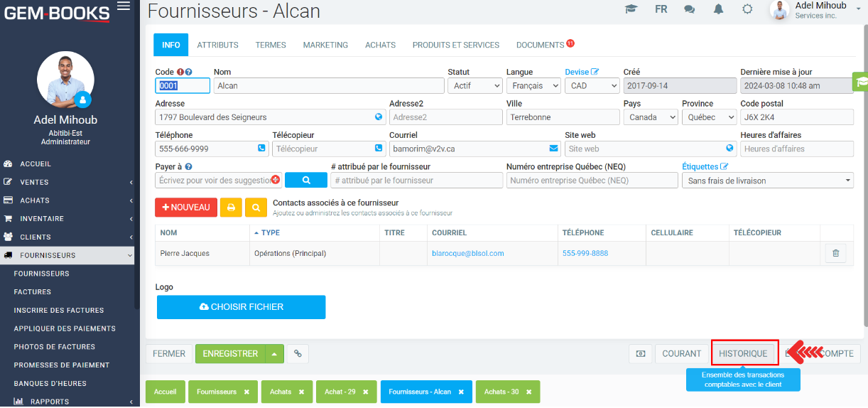Click into the Site web input field

[x=644, y=149]
